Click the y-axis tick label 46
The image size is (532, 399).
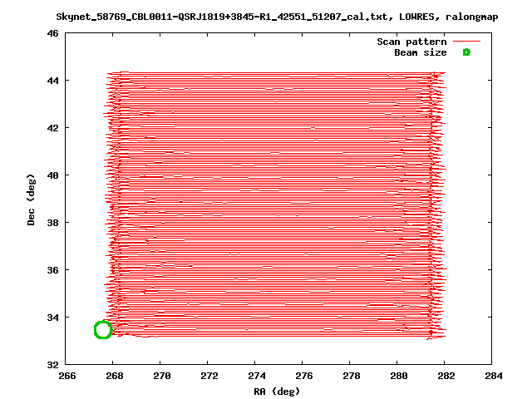52,33
